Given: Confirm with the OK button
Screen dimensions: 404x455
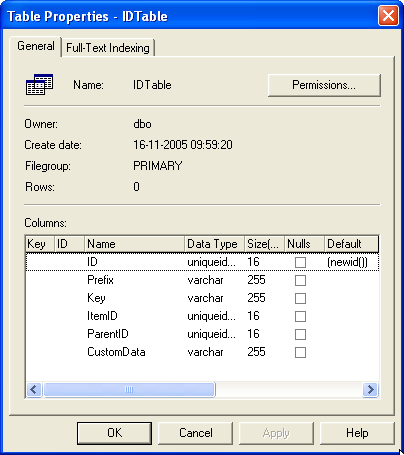Looking at the screenshot, I should (114, 433).
